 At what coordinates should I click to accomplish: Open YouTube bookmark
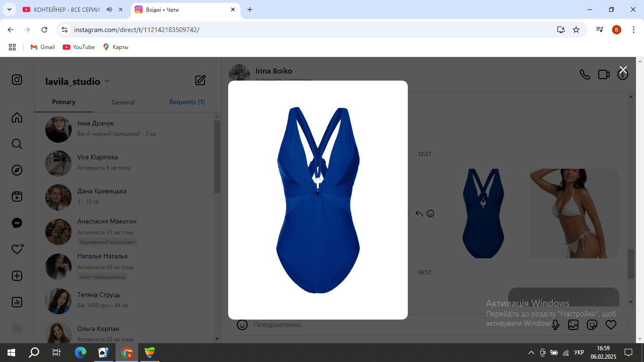[x=79, y=47]
